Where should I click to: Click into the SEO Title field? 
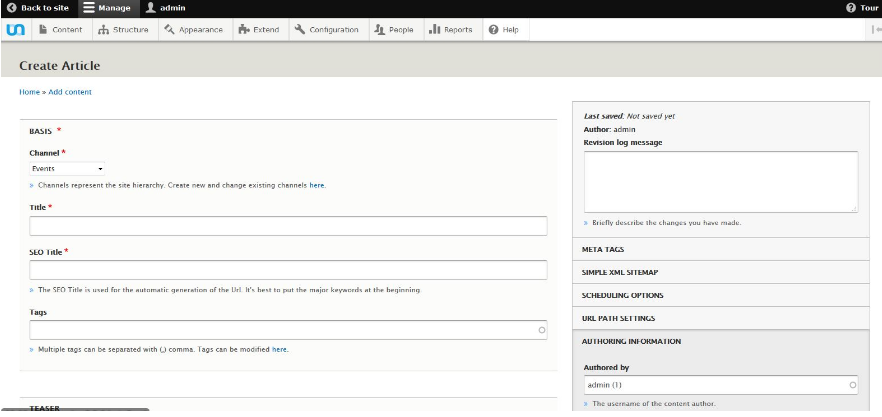pyautogui.click(x=288, y=270)
